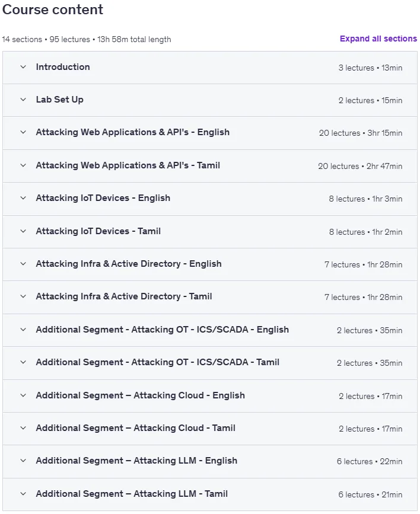Expand chevron beside Attacking IoT Devices - English
This screenshot has width=420, height=514.
[23, 198]
